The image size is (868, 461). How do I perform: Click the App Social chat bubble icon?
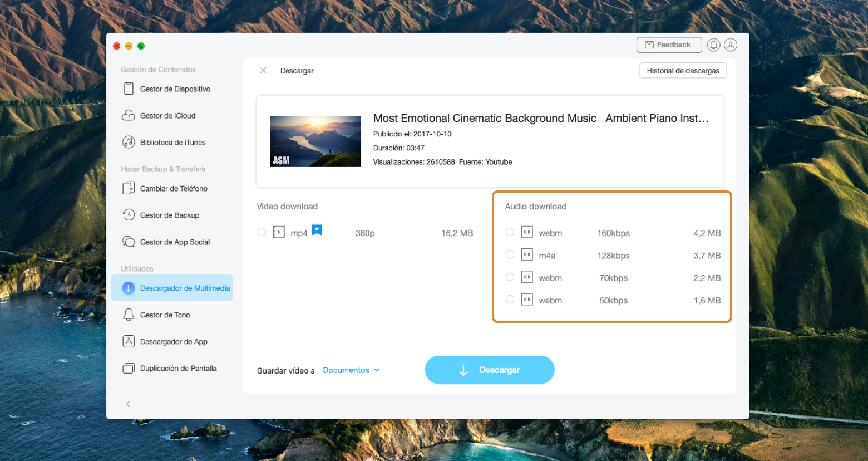(x=129, y=242)
